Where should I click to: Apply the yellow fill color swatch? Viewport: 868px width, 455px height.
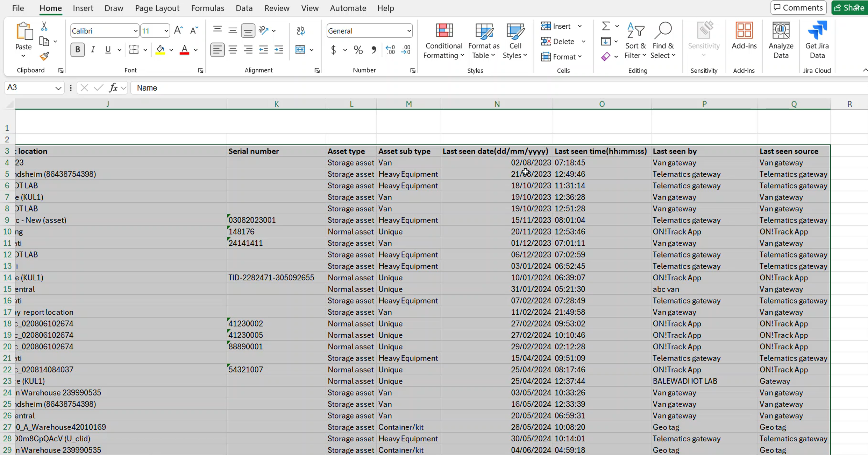(160, 50)
